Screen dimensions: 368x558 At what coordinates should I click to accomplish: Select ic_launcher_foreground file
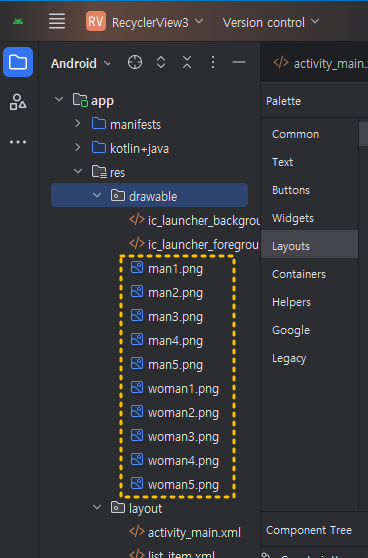tap(194, 244)
